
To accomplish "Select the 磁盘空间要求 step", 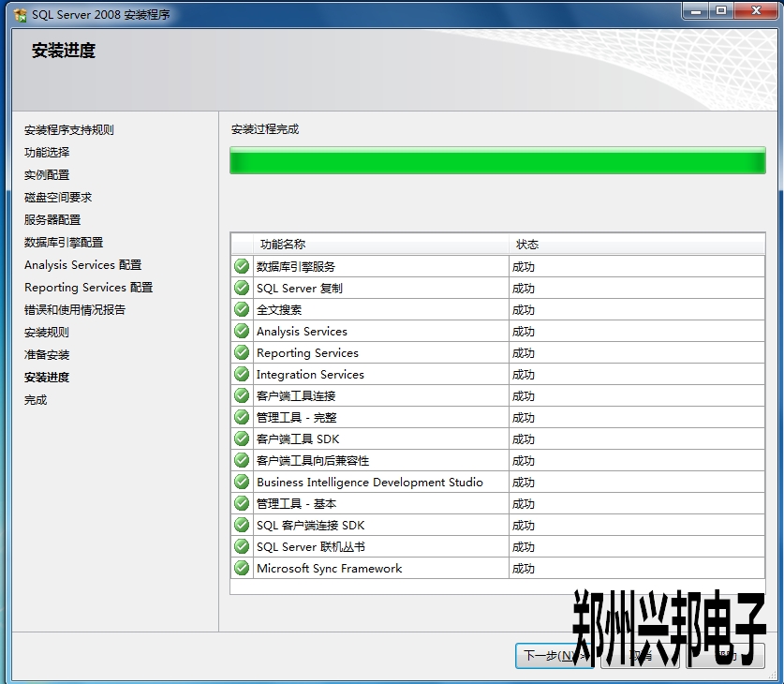I will tap(58, 198).
